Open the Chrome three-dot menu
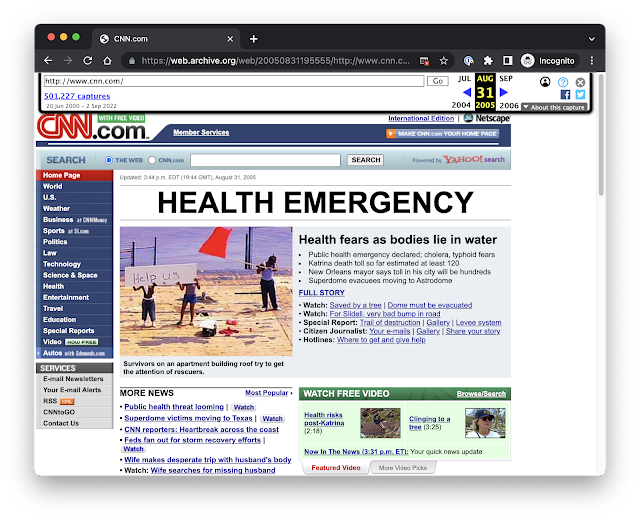 [592, 61]
